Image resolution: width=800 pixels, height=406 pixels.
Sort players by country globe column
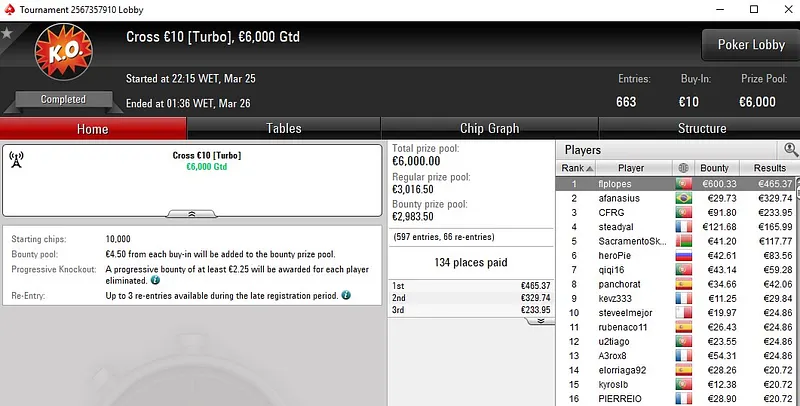(x=684, y=169)
